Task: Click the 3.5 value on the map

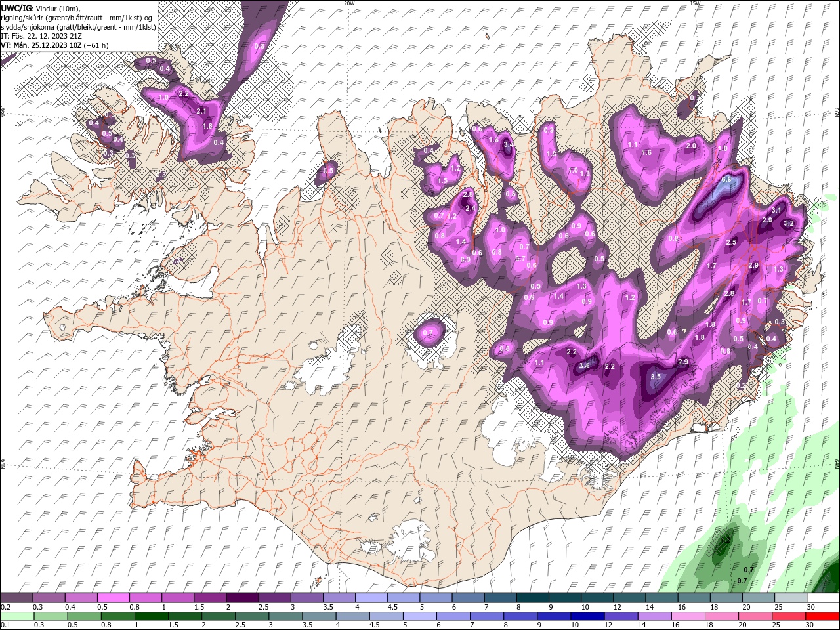Action: (x=656, y=377)
